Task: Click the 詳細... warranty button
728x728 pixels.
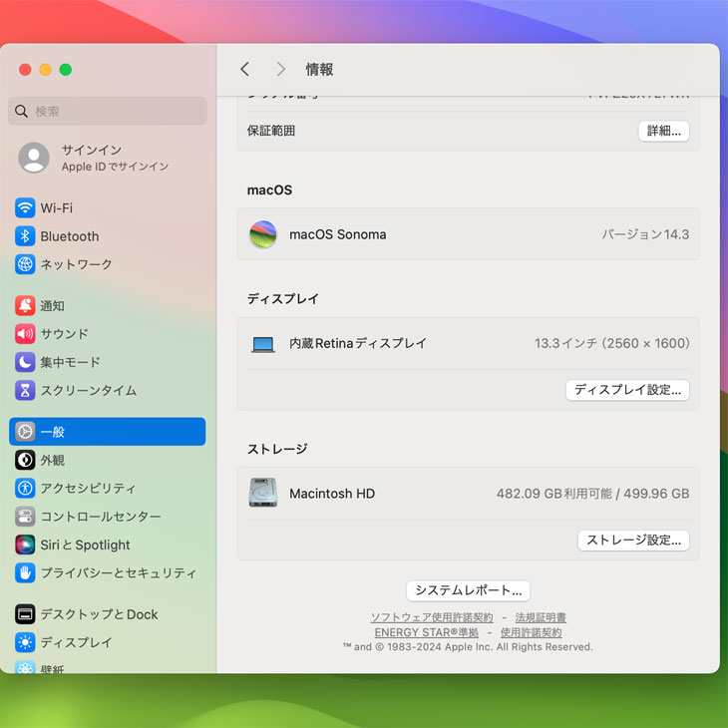Action: point(663,131)
